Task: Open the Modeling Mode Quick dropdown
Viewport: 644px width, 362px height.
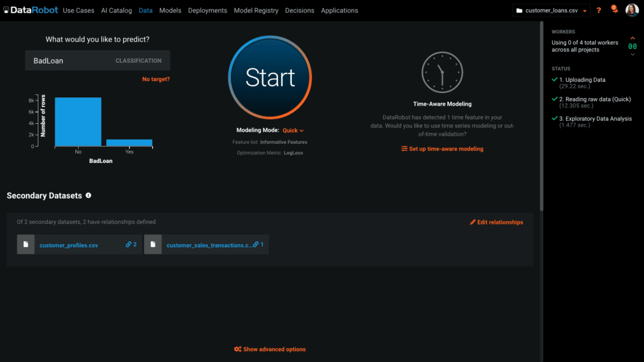Action: (293, 130)
